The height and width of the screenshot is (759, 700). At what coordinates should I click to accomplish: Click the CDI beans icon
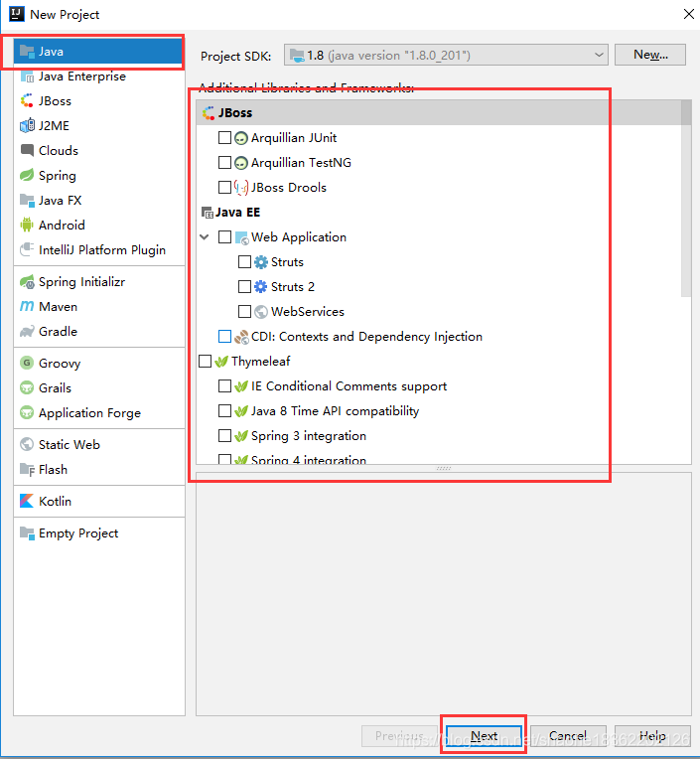point(241,337)
